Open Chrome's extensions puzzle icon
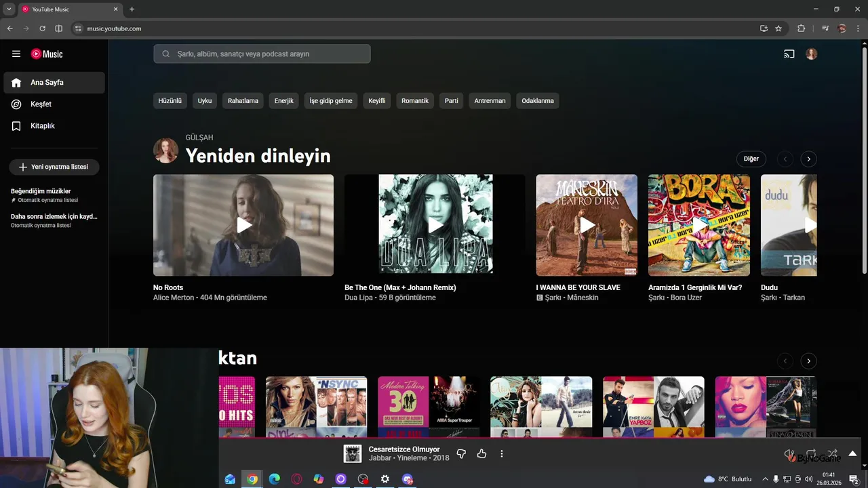 (x=802, y=28)
